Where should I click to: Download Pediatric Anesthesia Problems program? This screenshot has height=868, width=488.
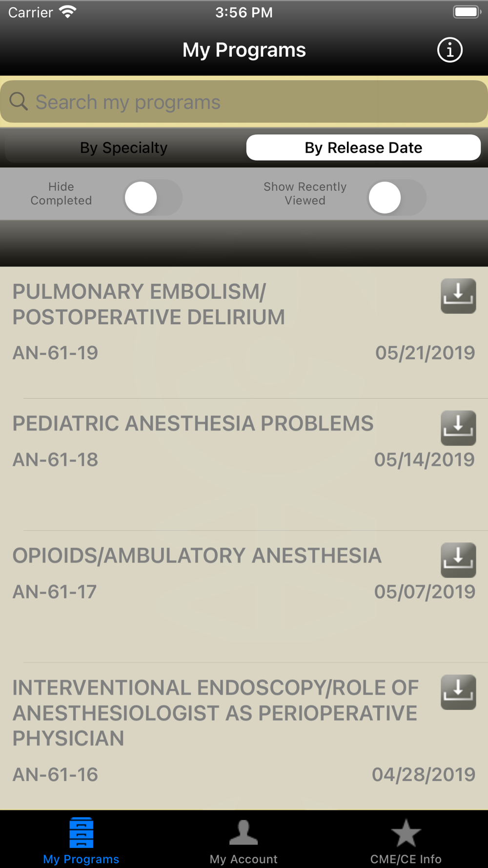pos(458,428)
